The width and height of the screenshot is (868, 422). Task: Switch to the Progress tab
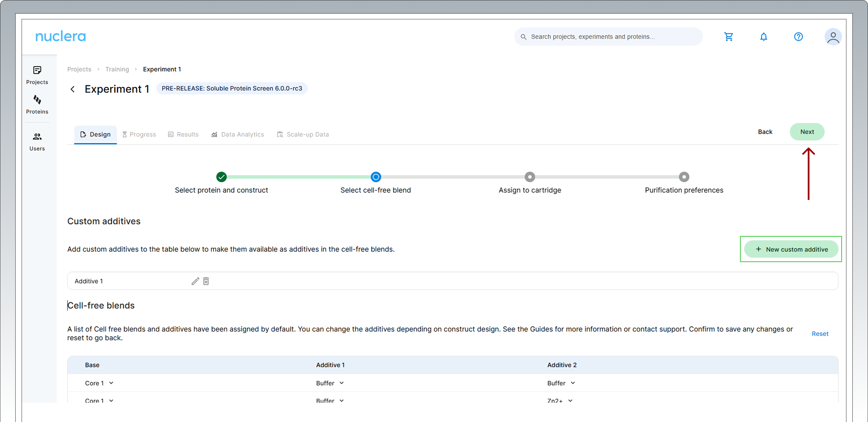(x=139, y=134)
